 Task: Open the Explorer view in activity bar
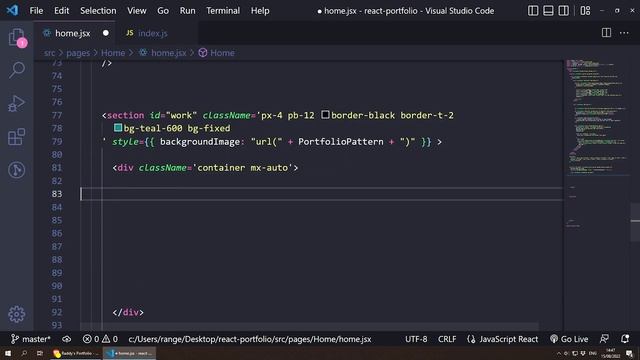(16, 37)
